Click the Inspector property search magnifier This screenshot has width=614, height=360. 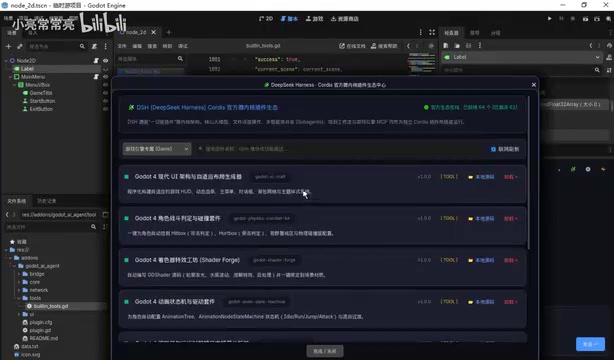[x=597, y=70]
